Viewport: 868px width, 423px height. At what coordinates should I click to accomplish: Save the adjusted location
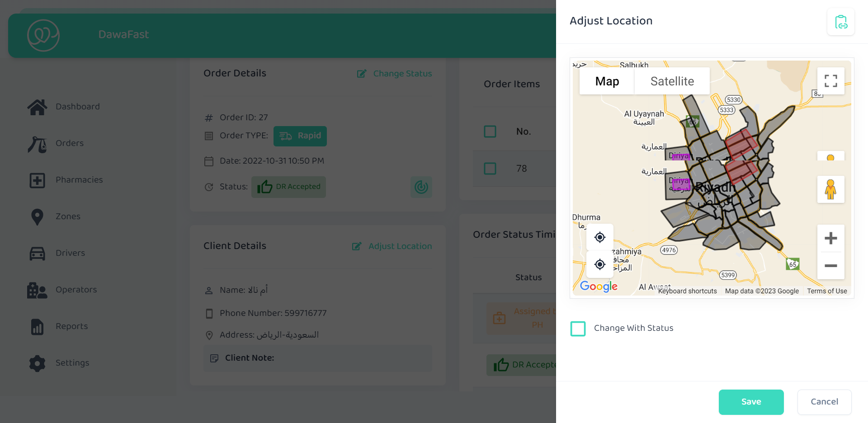pyautogui.click(x=751, y=402)
